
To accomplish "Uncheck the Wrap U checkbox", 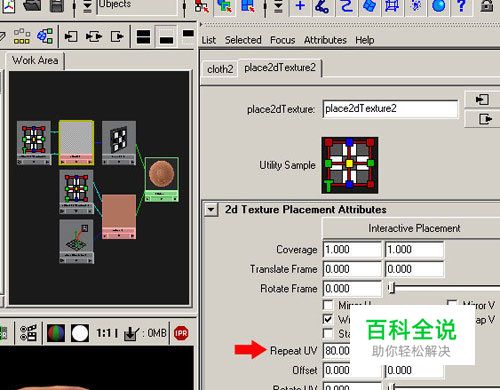I will click(328, 319).
